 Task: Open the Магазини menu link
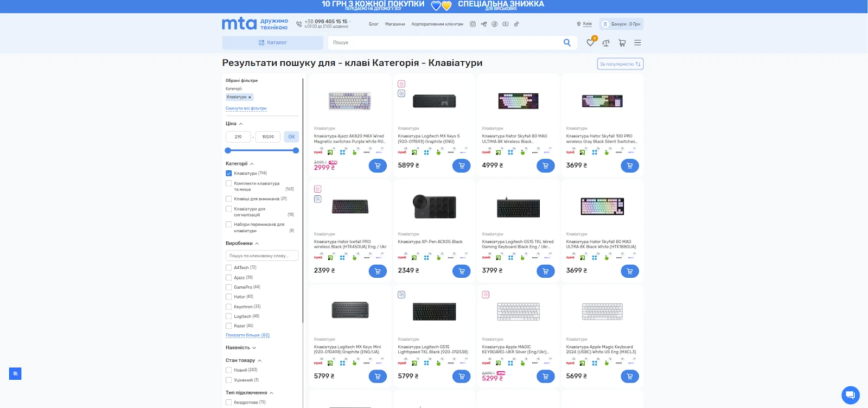[395, 24]
